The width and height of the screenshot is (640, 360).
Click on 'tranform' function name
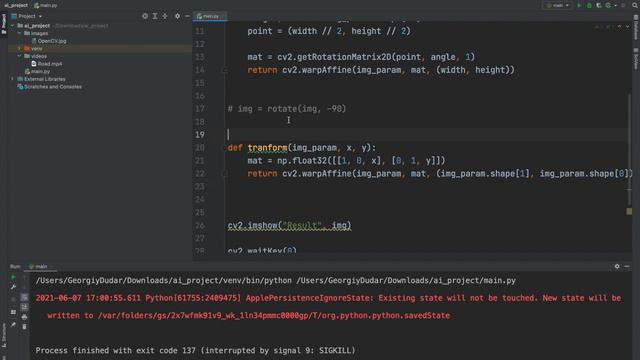pos(267,148)
